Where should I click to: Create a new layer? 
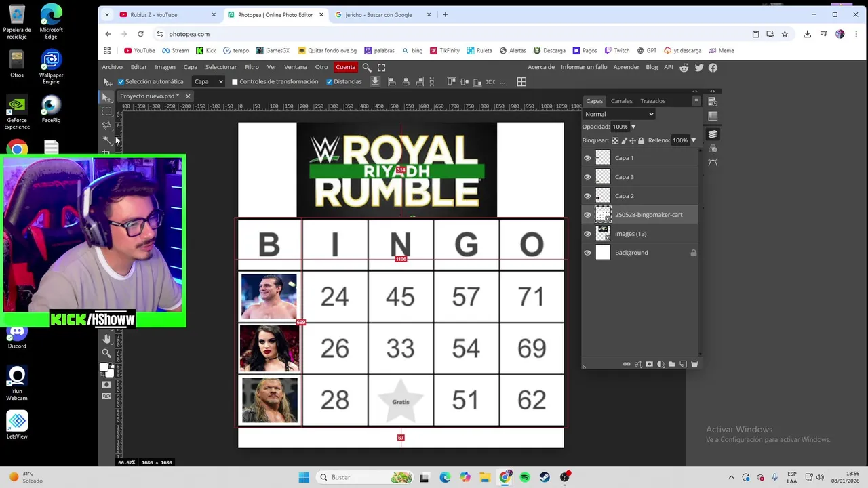click(683, 364)
